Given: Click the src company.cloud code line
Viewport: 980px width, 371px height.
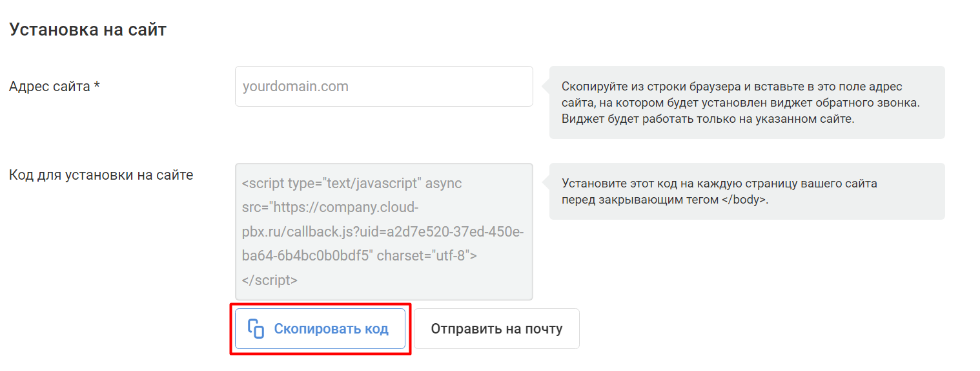Looking at the screenshot, I should click(x=331, y=207).
